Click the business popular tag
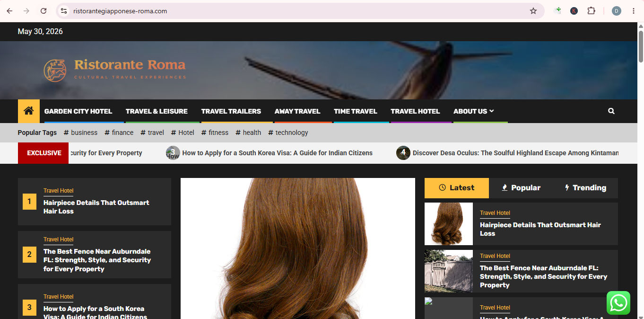Screen dimensions: 644x319 point(80,133)
